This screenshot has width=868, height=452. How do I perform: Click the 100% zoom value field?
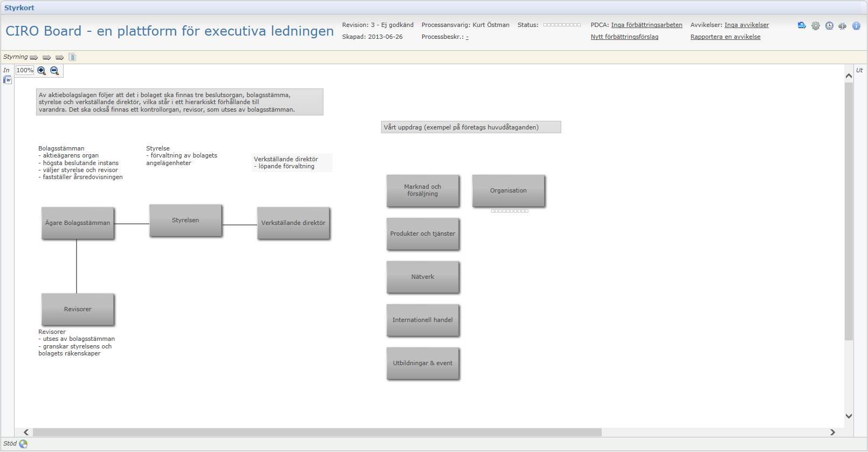click(x=25, y=70)
